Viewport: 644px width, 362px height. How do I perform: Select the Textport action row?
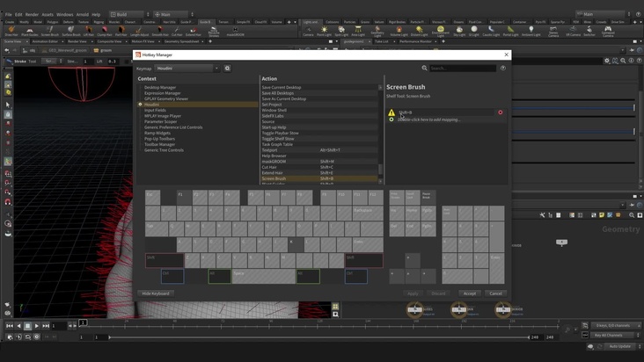(x=319, y=150)
